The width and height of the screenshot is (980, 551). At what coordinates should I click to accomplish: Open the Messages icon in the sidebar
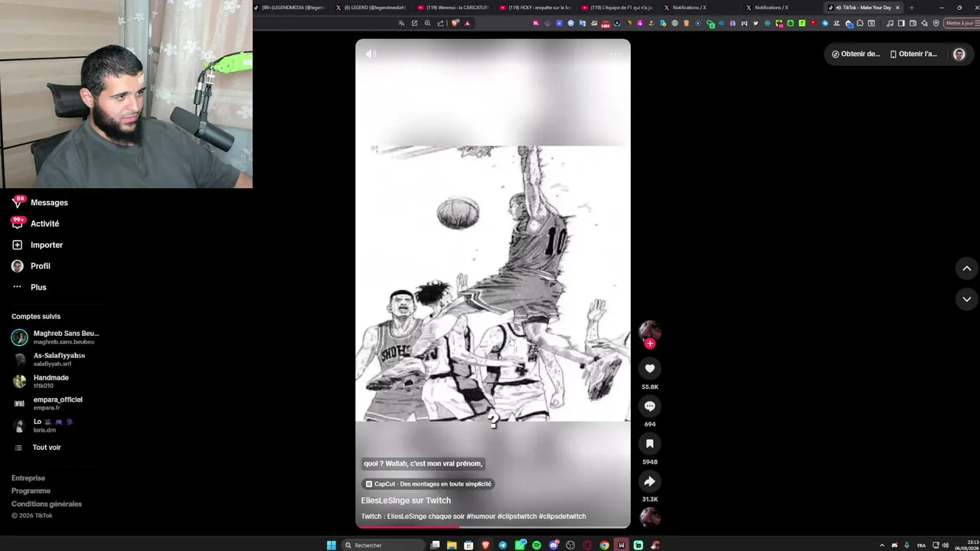coord(18,203)
